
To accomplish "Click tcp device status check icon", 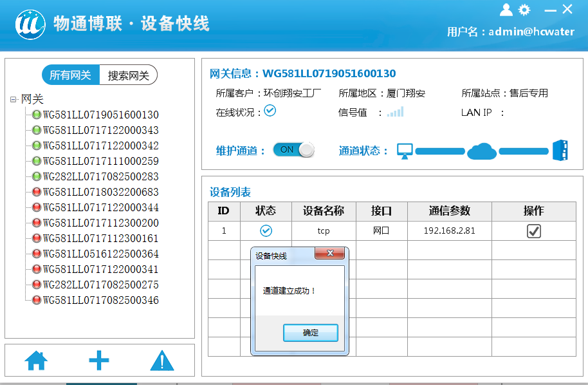I will (x=266, y=230).
